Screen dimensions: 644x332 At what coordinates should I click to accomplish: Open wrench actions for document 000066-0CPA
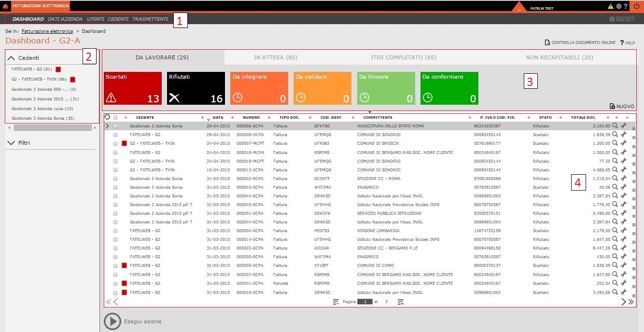pos(624,126)
